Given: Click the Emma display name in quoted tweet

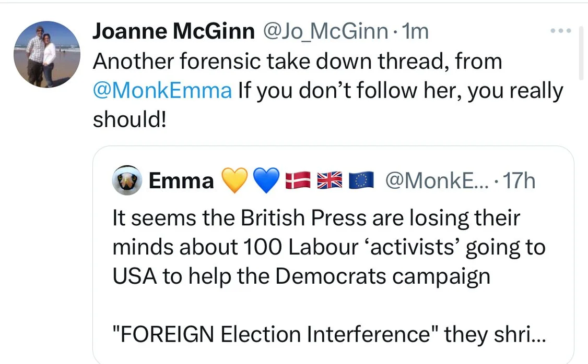Looking at the screenshot, I should coord(181,181).
